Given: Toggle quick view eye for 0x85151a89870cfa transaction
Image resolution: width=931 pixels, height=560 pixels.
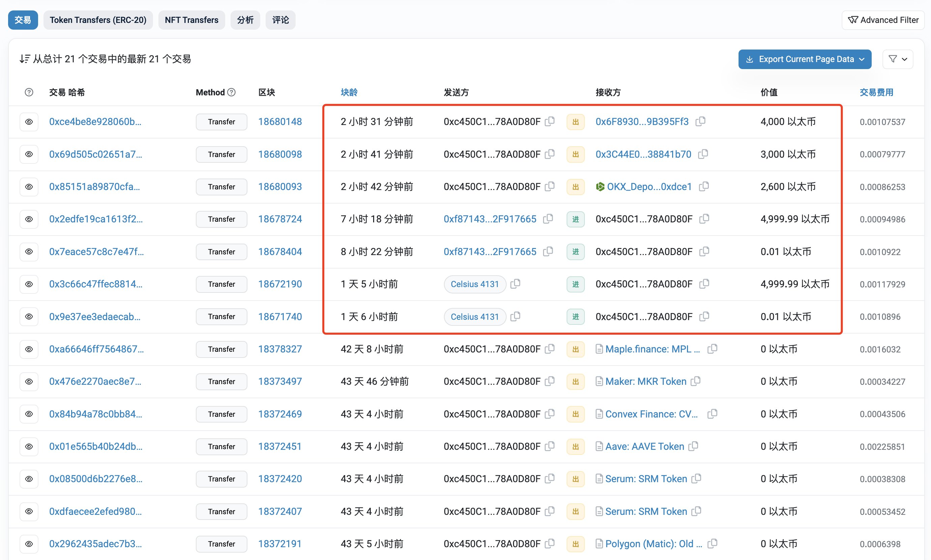Looking at the screenshot, I should click(29, 186).
